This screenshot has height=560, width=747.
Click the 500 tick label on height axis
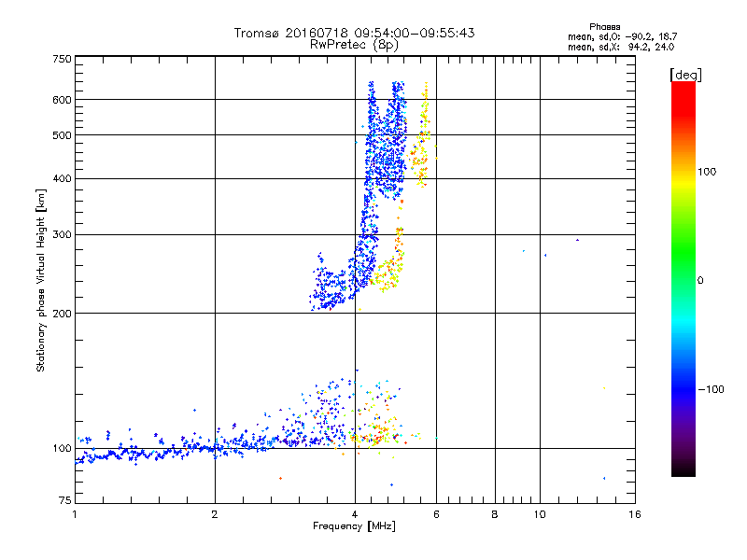62,135
